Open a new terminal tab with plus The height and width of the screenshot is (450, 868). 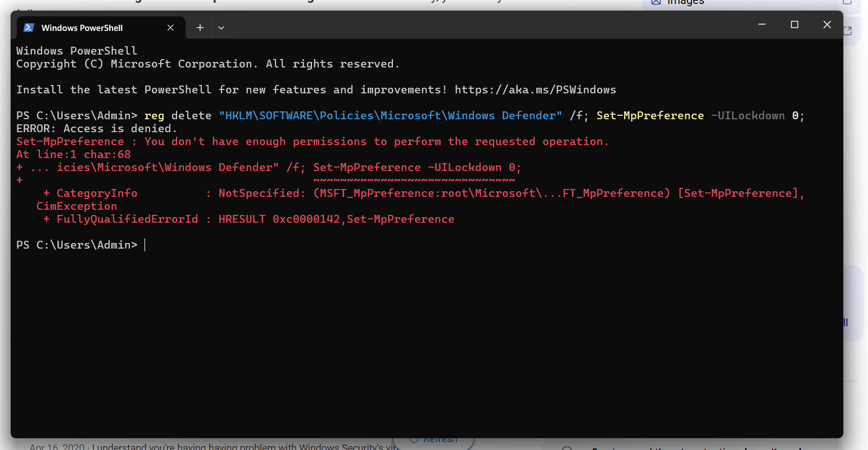point(200,28)
